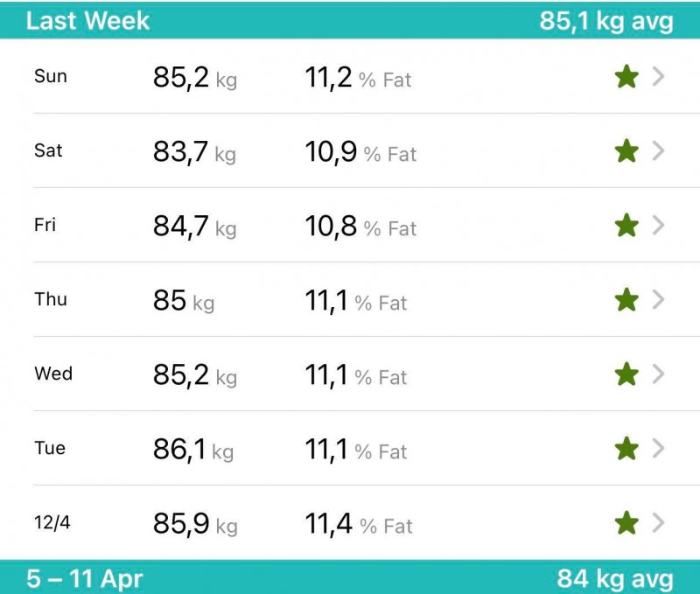Viewport: 700px width, 594px height.
Task: Open Friday entry details via chevron
Action: (659, 225)
